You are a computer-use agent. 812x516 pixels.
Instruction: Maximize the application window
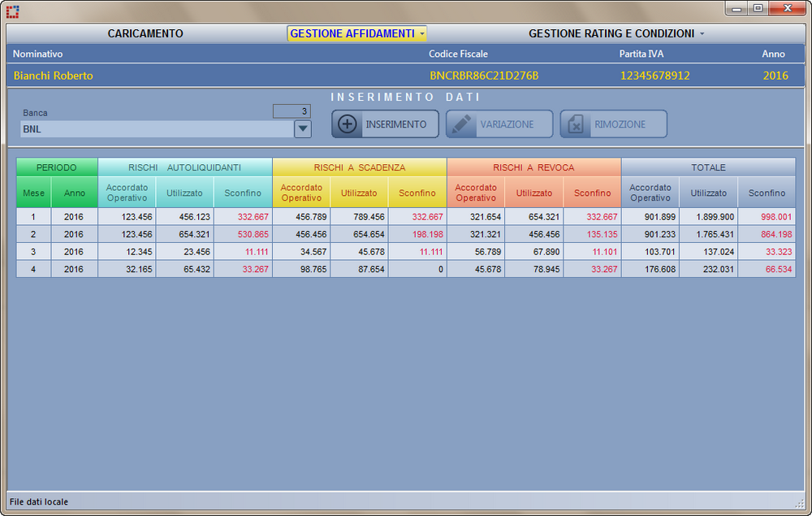[x=758, y=8]
